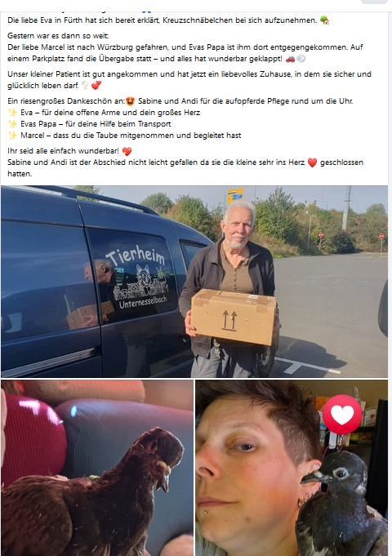Click the house emoji after aufzunehmen
The height and width of the screenshot is (556, 392).
[x=324, y=20]
